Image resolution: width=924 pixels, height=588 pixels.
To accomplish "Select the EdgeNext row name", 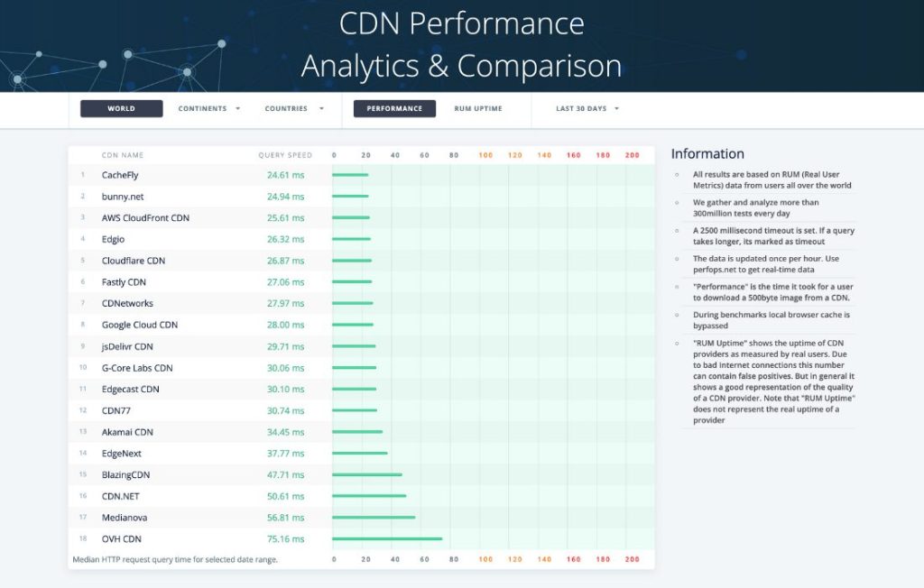I will (x=122, y=453).
